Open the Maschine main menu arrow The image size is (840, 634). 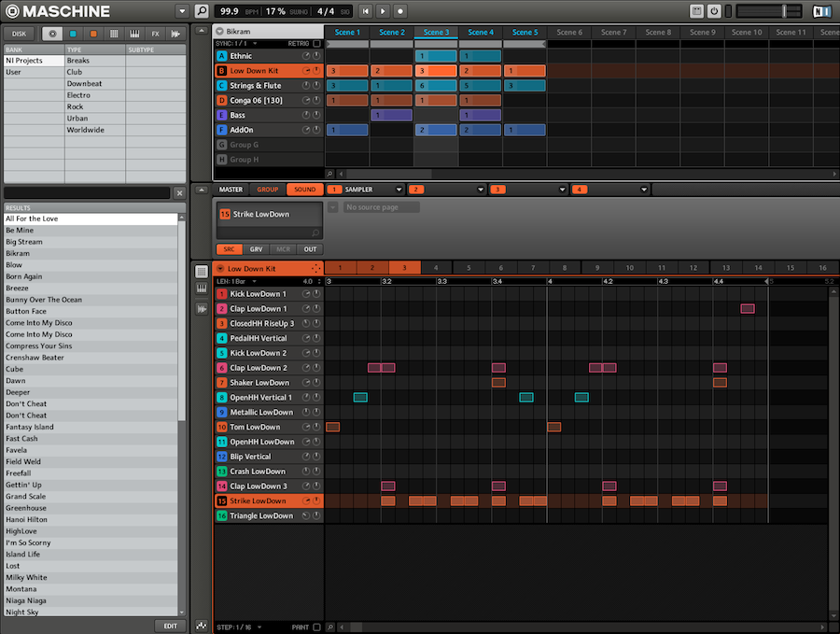click(182, 11)
